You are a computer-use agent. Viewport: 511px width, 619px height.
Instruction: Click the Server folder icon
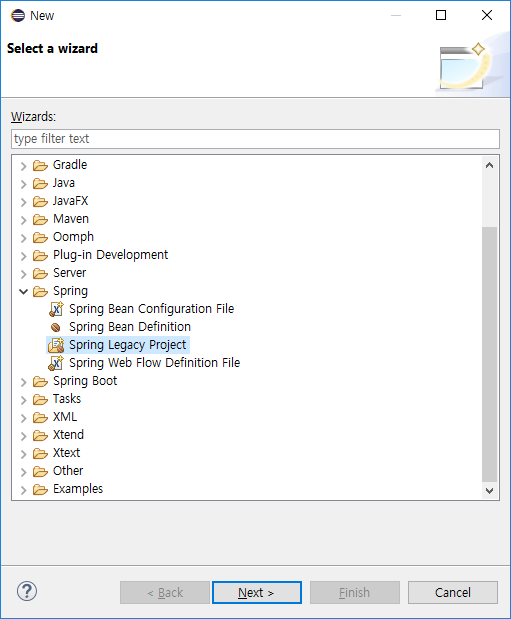[40, 273]
